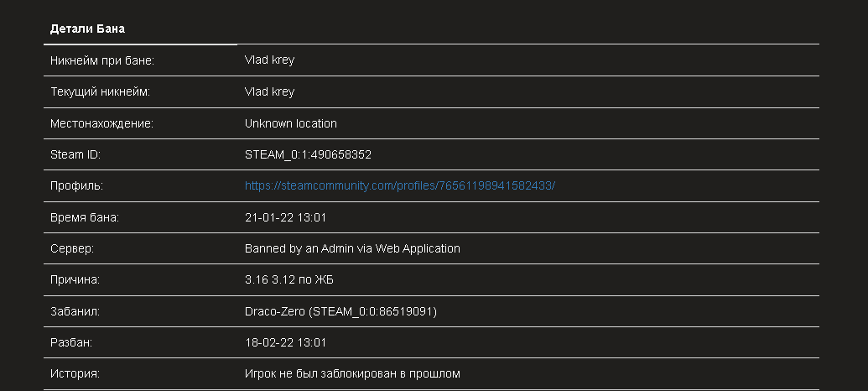Click the "Unknown location" text
868x391 pixels.
pos(290,123)
